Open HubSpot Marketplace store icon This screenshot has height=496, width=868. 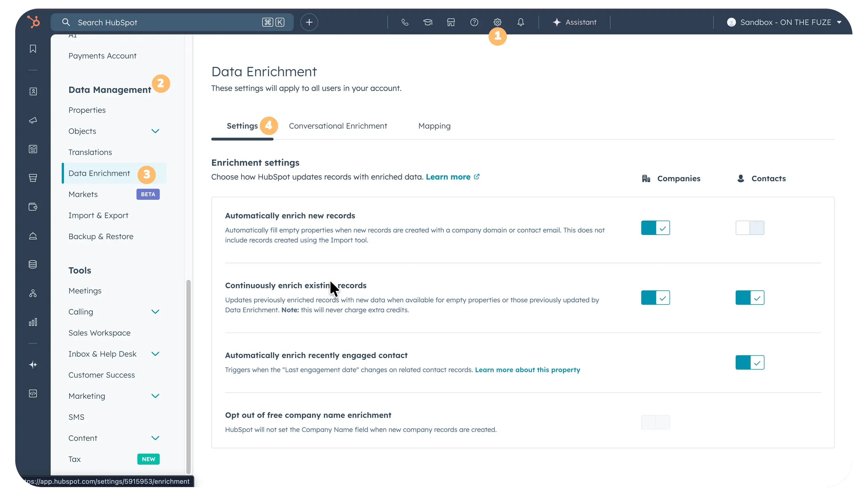click(x=451, y=22)
